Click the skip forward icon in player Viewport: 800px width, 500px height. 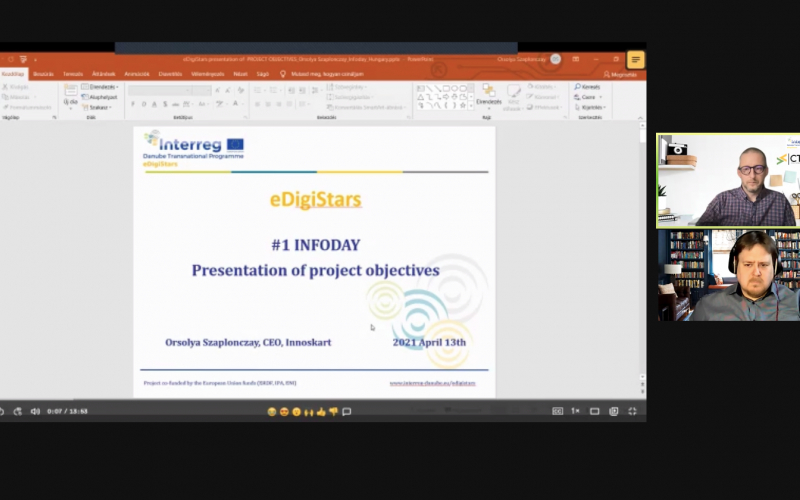tap(18, 411)
